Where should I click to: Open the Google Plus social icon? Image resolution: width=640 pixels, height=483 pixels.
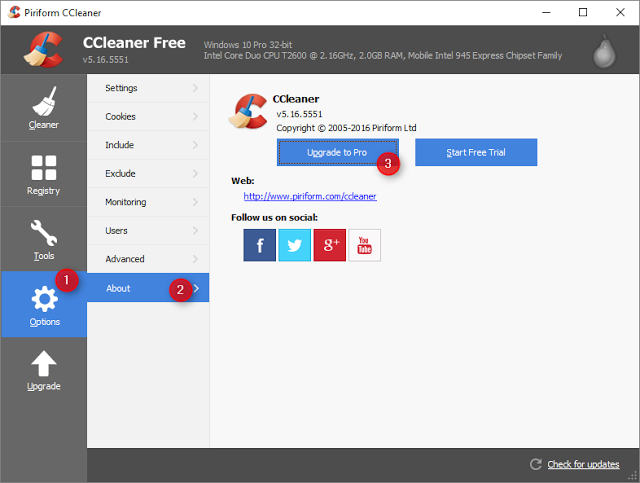pos(330,245)
